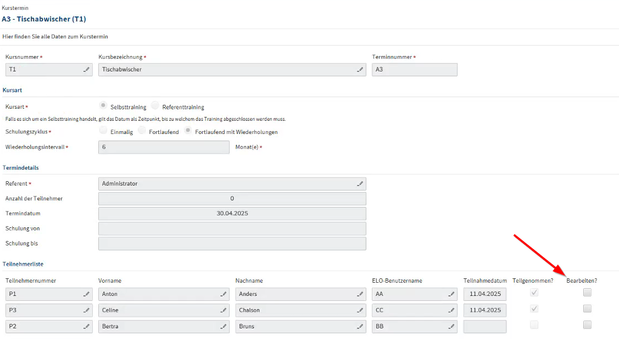Click pencil icon in Chalson Nachname field
Image resolution: width=619 pixels, height=364 pixels.
click(360, 310)
